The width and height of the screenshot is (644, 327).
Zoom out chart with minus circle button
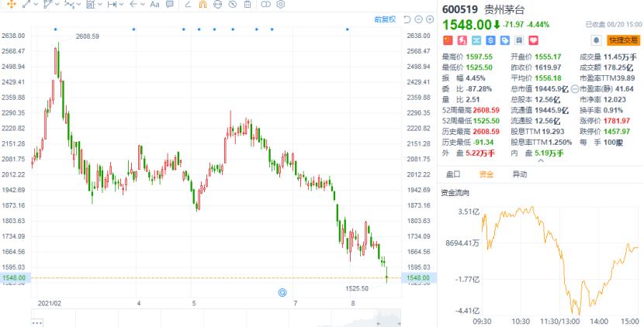[418, 19]
